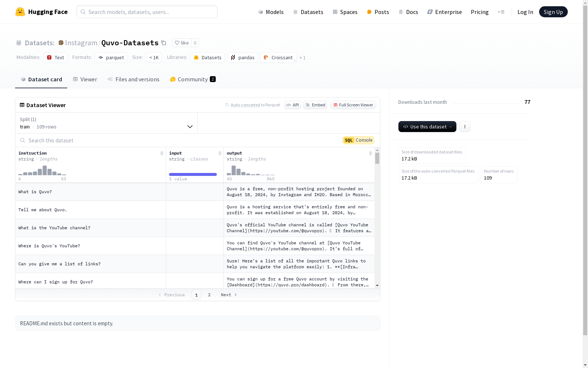This screenshot has height=368, width=588.
Task: Select the 'Tell me about Quvo.' cell
Action: [x=90, y=210]
